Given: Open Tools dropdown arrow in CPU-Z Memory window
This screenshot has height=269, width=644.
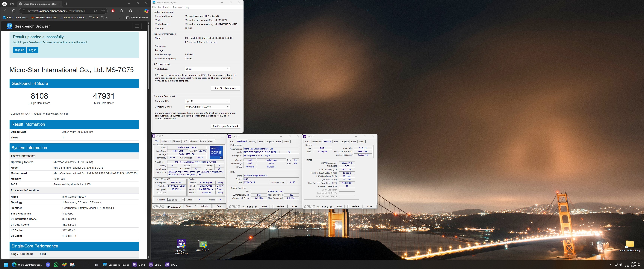Looking at the screenshot, I should 346,206.
